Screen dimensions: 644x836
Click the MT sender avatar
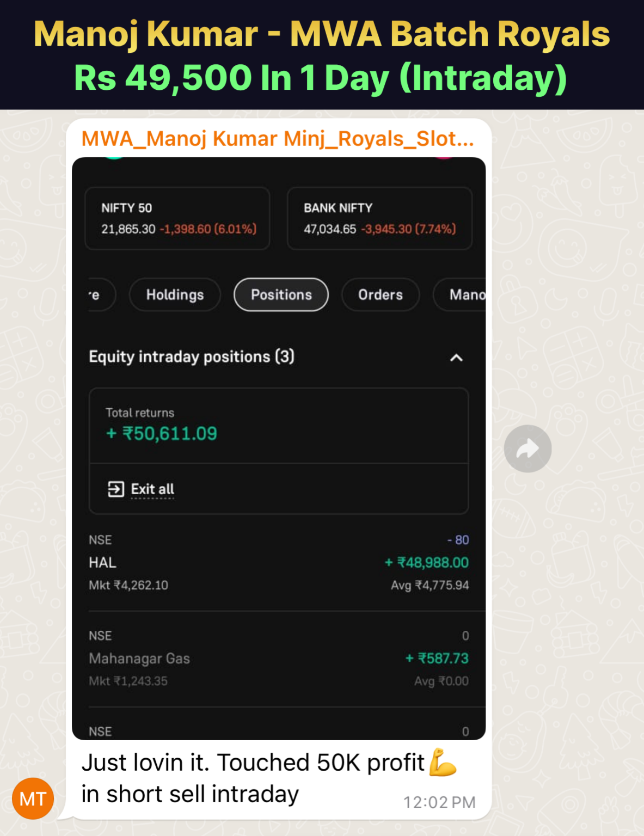33,798
